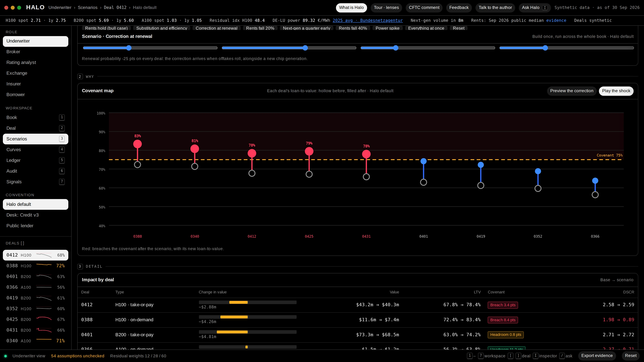The height and width of the screenshot is (362, 644).
Task: Switch role to Rating analyst
Action: (x=35, y=62)
